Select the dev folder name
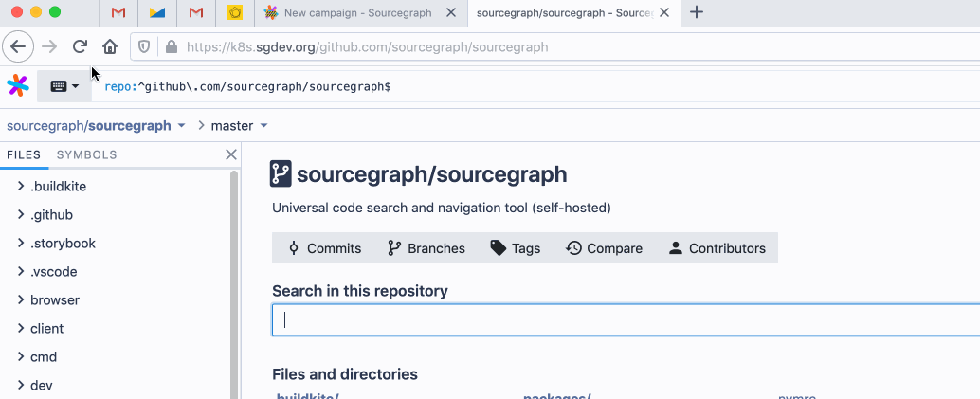 point(42,385)
